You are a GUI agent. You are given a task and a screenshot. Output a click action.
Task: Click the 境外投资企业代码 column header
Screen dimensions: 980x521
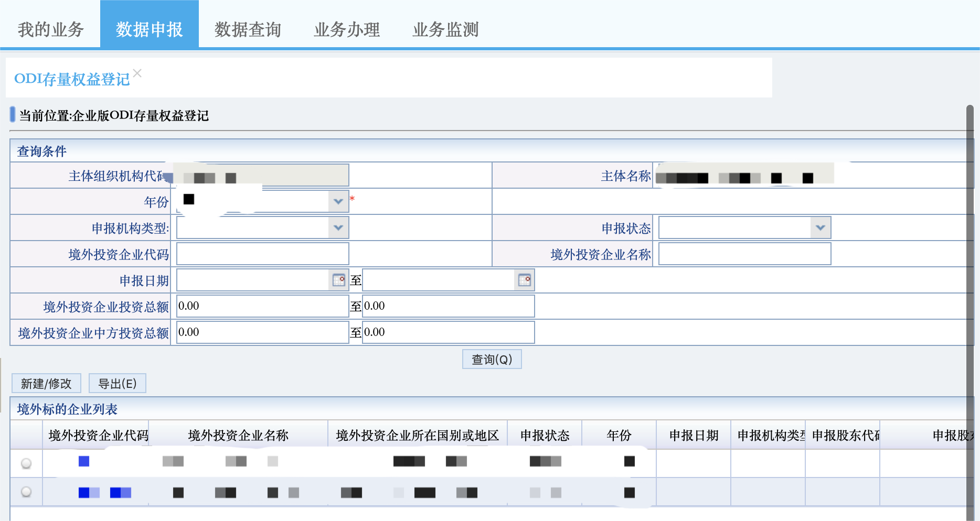point(95,435)
